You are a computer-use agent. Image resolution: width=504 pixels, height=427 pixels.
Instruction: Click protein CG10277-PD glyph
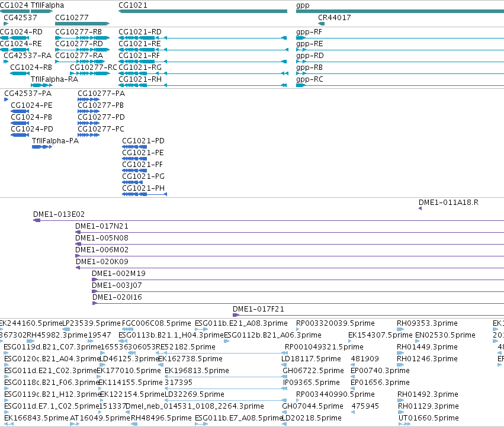click(89, 123)
